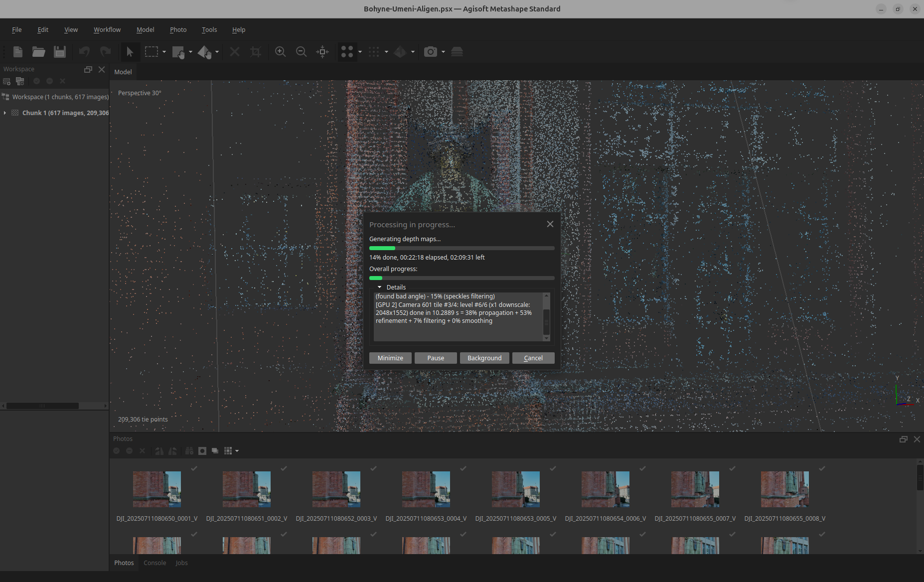Save the project with the floppy disk icon
Screen dimensions: 924x582
point(60,52)
